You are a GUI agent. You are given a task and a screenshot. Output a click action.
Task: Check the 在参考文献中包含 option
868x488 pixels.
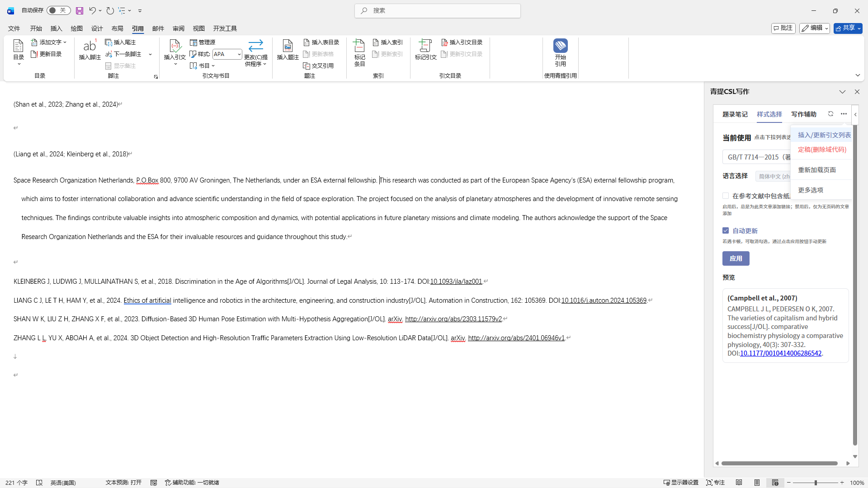click(726, 196)
